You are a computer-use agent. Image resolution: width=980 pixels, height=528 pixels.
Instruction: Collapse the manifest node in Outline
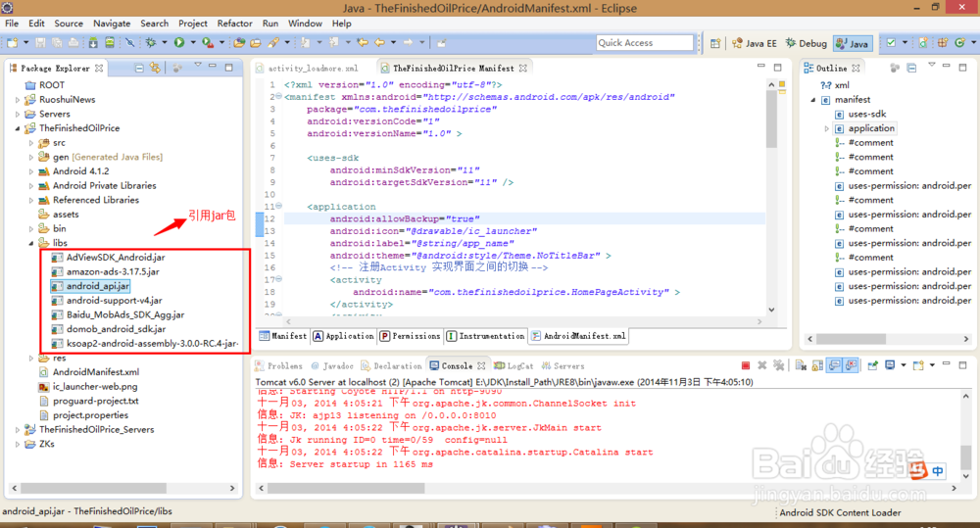coord(813,99)
